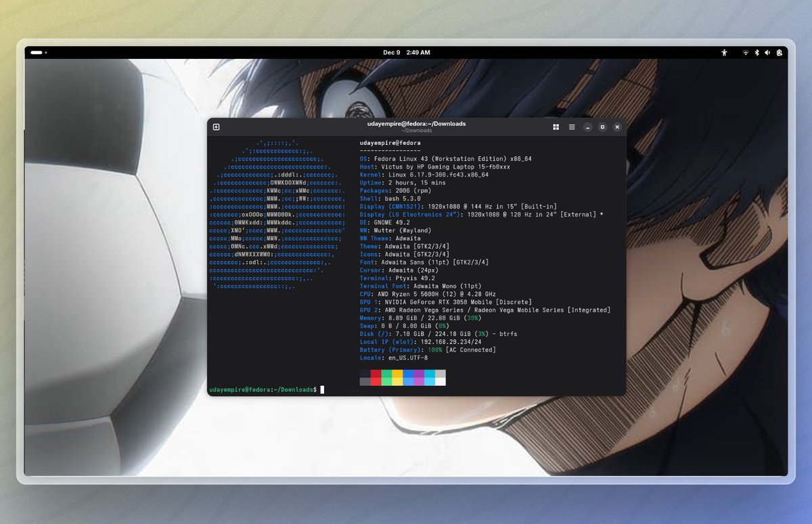The image size is (812, 524).
Task: Click the Kernel line Linux 6.17.9
Action: [424, 175]
